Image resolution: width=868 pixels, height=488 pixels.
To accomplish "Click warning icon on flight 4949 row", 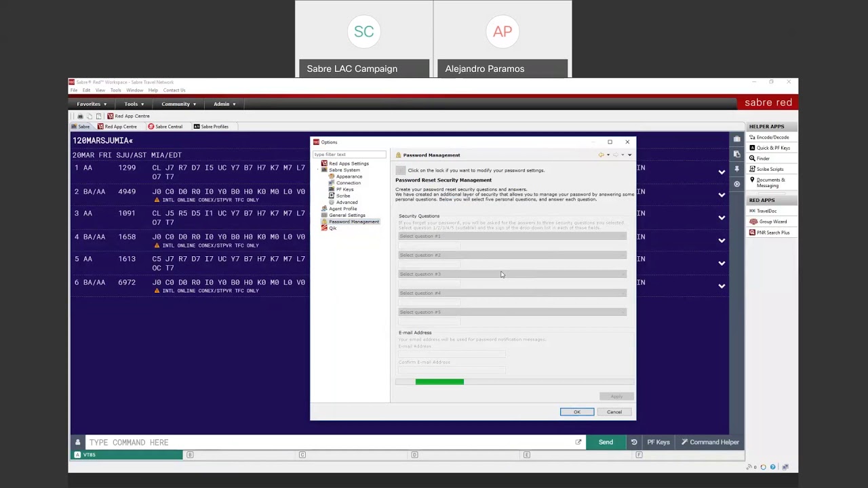I will [x=157, y=200].
